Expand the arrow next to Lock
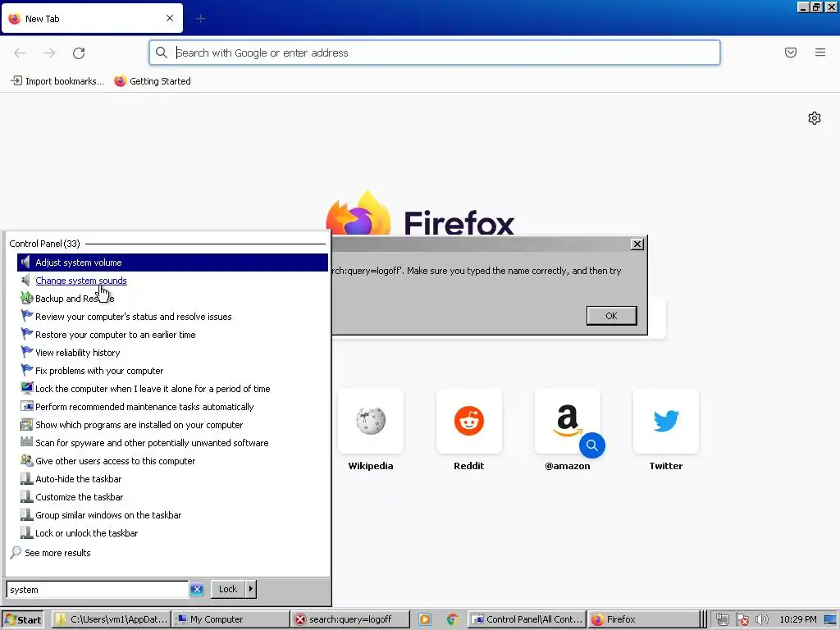 pos(251,589)
